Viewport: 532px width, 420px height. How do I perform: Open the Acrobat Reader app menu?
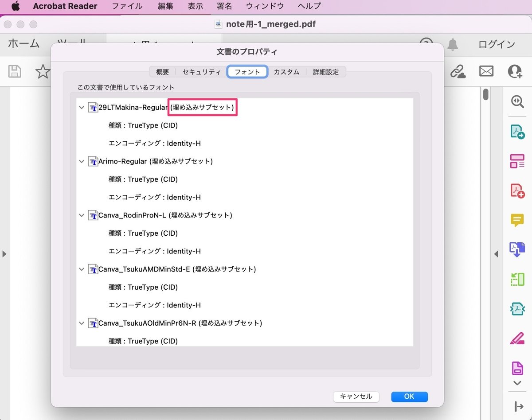tap(65, 6)
